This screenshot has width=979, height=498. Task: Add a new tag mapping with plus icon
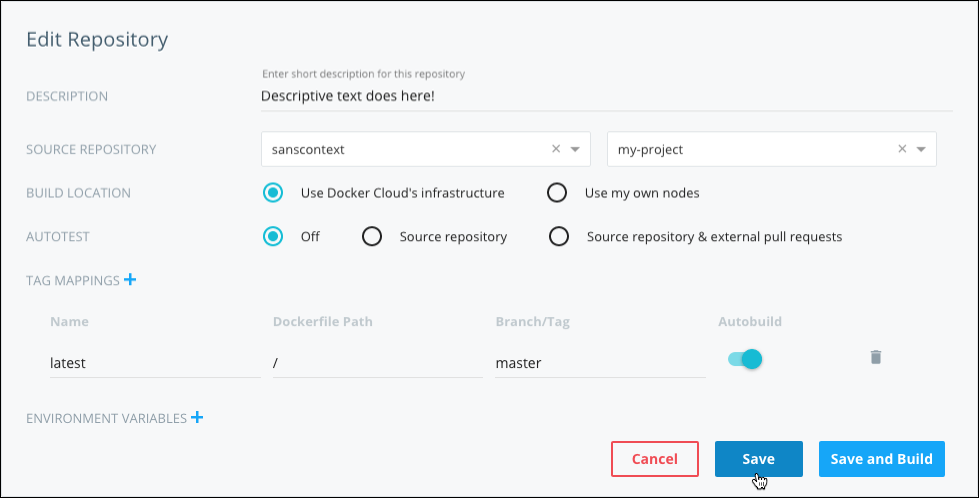click(x=129, y=280)
